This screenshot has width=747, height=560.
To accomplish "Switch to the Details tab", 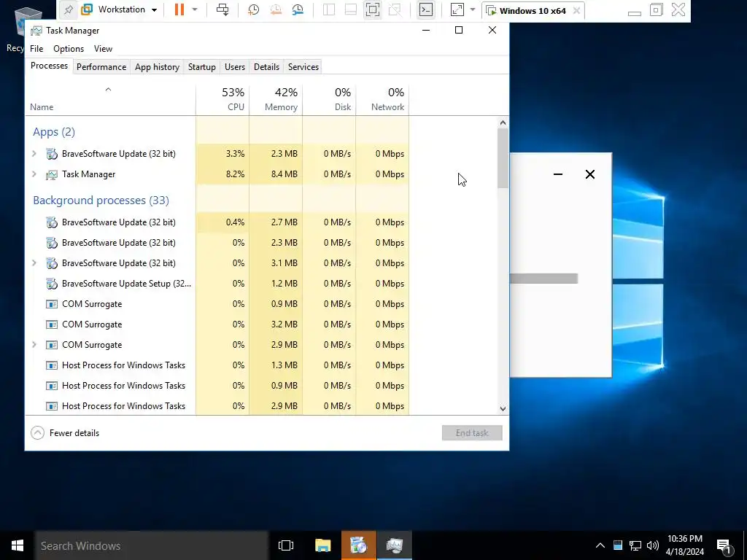I will pyautogui.click(x=266, y=66).
